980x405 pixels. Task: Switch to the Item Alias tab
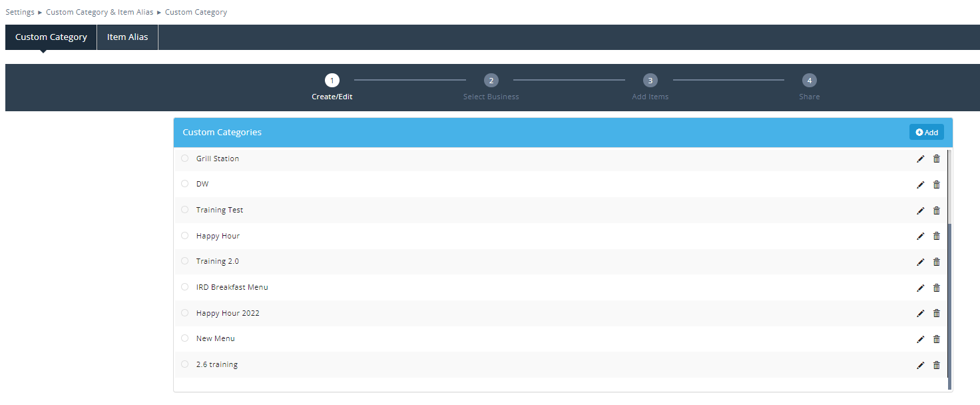click(x=127, y=37)
